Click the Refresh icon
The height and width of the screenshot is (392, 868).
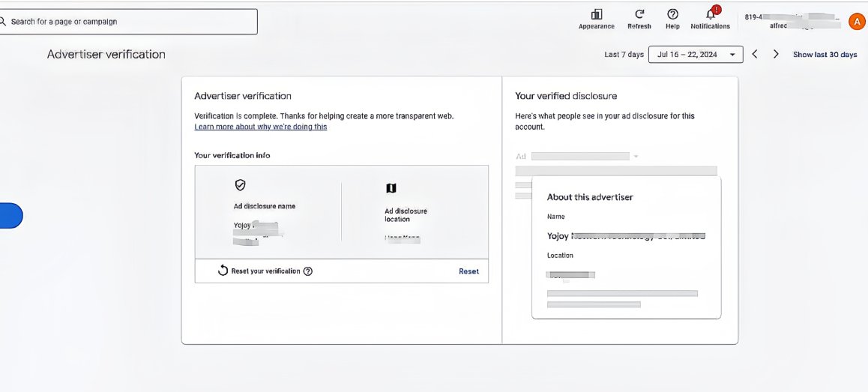tap(639, 14)
